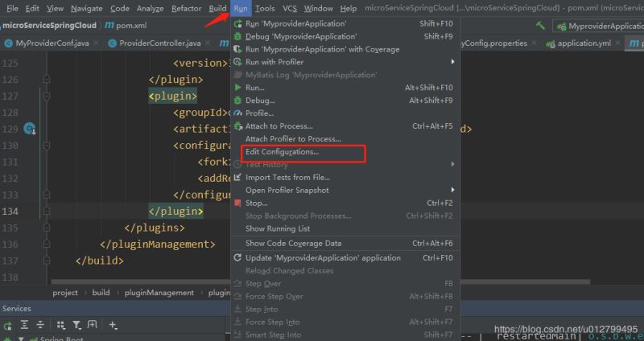Select Import Tests from File...
The image size is (644, 341).
tap(345, 177)
